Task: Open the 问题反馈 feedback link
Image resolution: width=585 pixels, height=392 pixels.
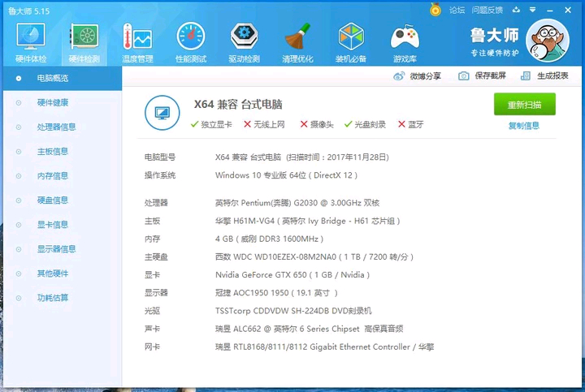Action: tap(487, 10)
